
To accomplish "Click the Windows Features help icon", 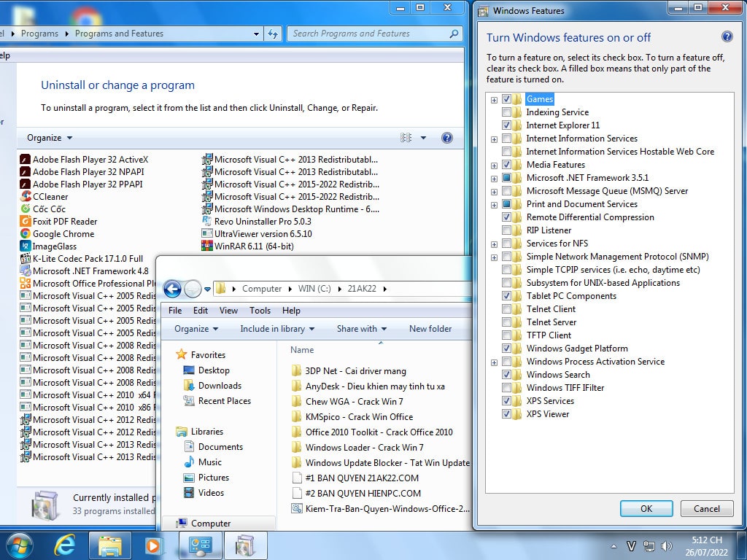I will pyautogui.click(x=727, y=37).
